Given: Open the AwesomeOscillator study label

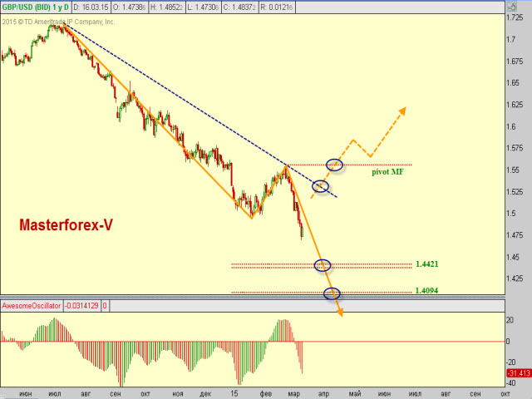Looking at the screenshot, I should pos(32,306).
